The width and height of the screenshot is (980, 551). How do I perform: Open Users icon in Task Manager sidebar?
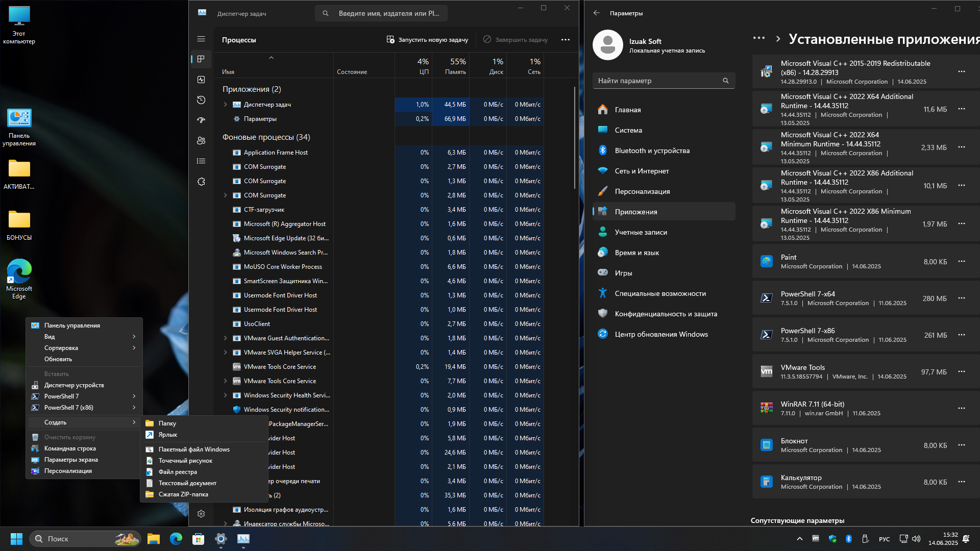click(201, 141)
